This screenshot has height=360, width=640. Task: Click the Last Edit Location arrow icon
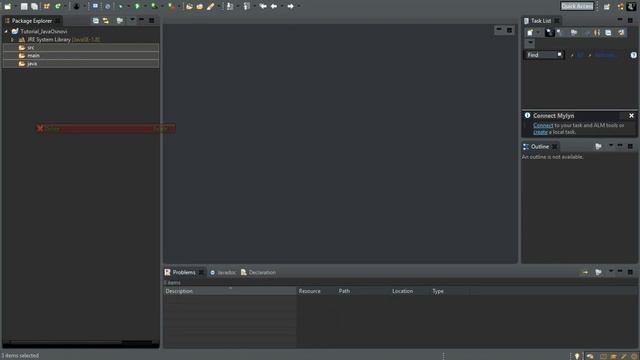coord(263,6)
